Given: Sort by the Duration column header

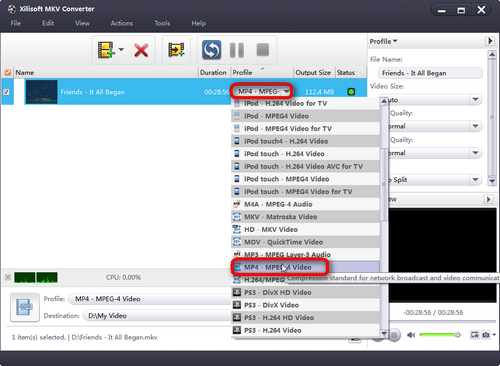Looking at the screenshot, I should tap(213, 72).
